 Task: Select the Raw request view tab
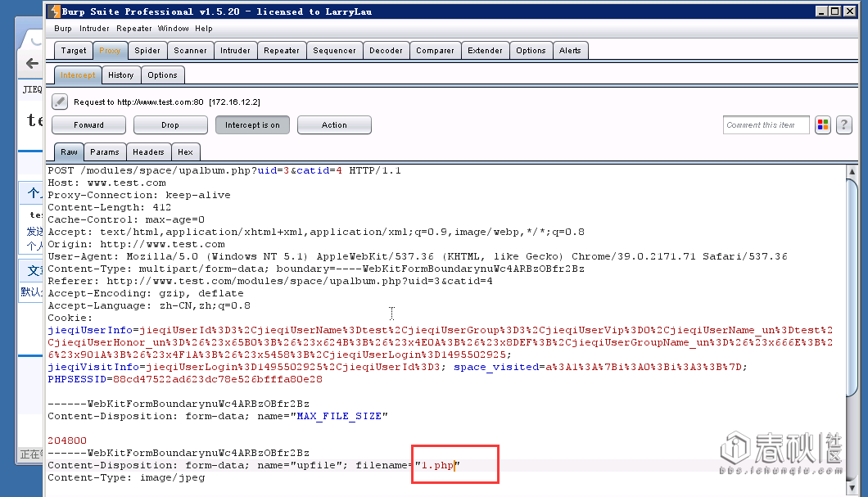point(70,151)
